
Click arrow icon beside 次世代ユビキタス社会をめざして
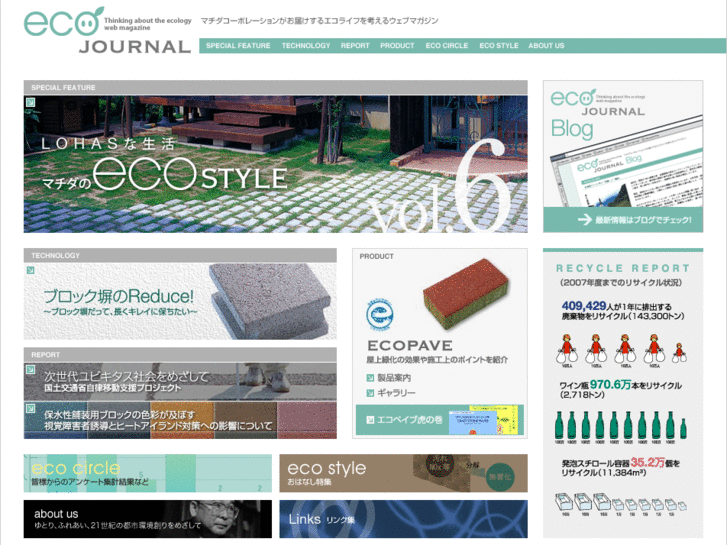[x=31, y=369]
